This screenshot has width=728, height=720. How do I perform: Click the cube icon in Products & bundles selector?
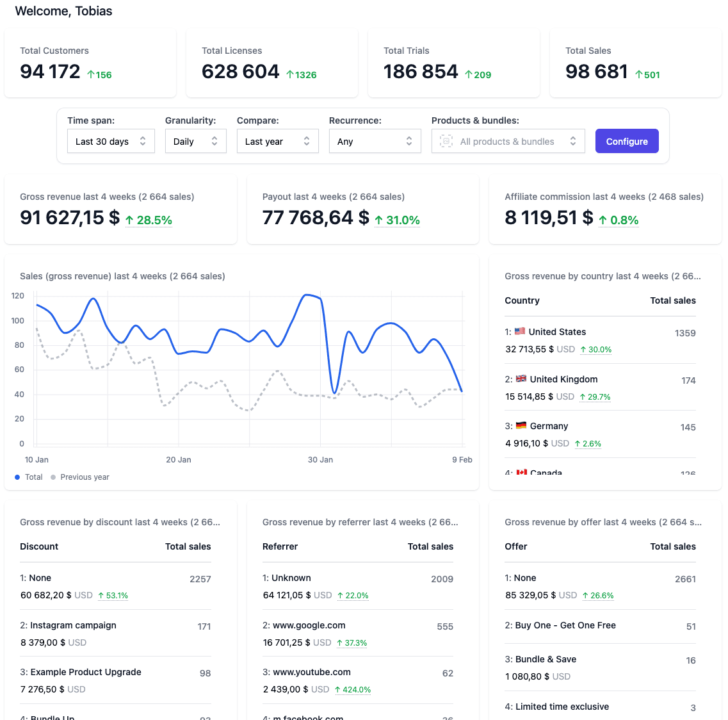445,141
